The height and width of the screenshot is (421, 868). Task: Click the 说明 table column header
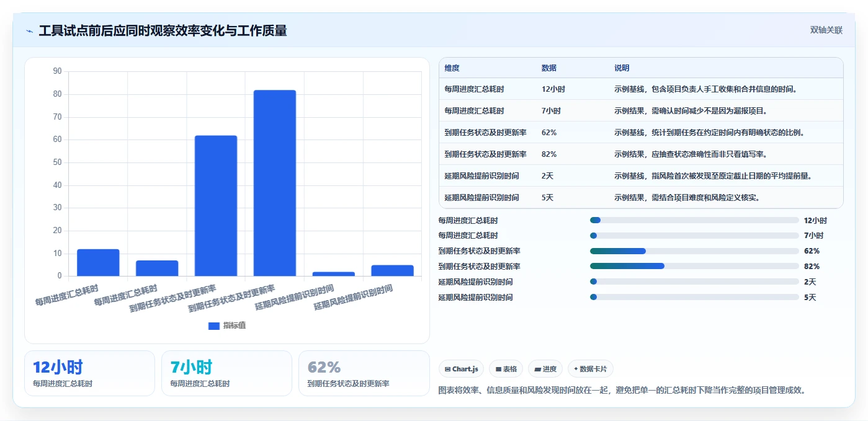pos(622,68)
